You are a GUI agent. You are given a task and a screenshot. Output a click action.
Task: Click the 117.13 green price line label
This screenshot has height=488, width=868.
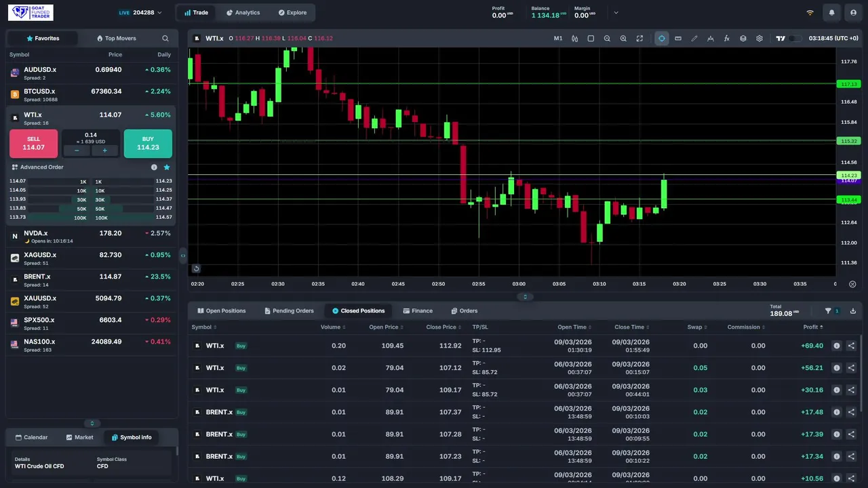click(x=849, y=84)
